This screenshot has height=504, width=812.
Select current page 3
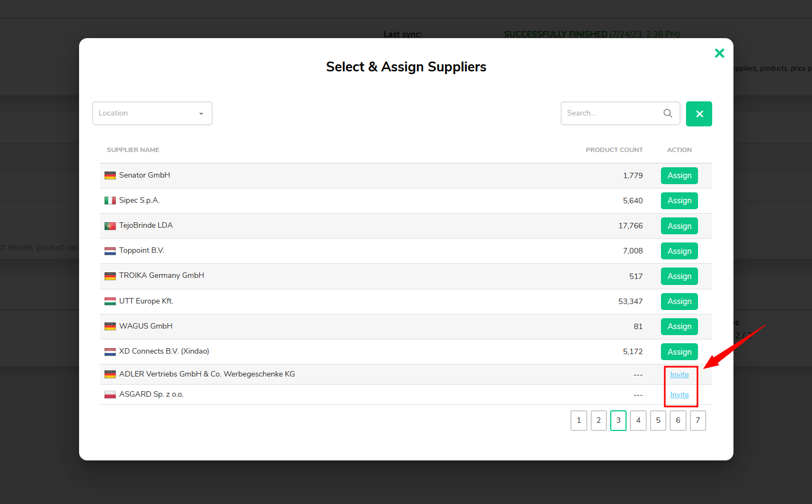pyautogui.click(x=618, y=421)
